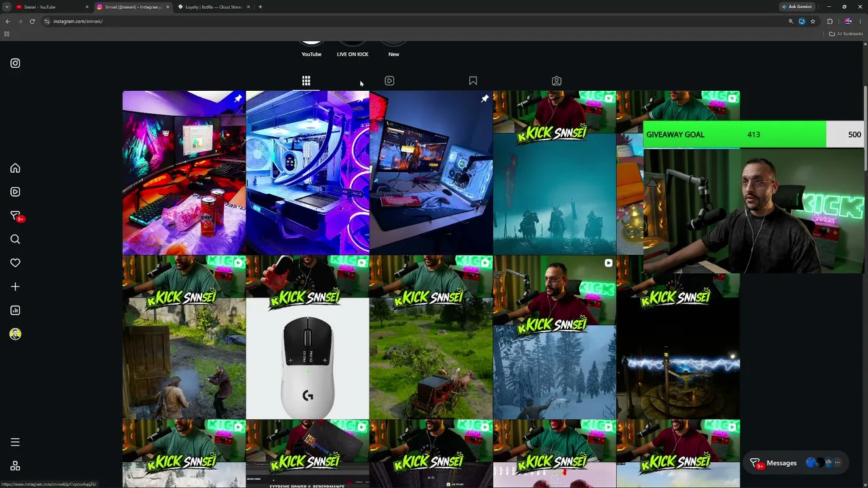The width and height of the screenshot is (868, 488).
Task: Open the Dashboard chart icon in the sidebar
Action: click(15, 310)
